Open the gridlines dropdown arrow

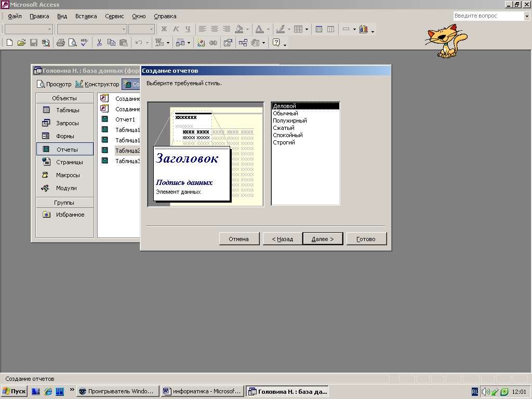(307, 29)
